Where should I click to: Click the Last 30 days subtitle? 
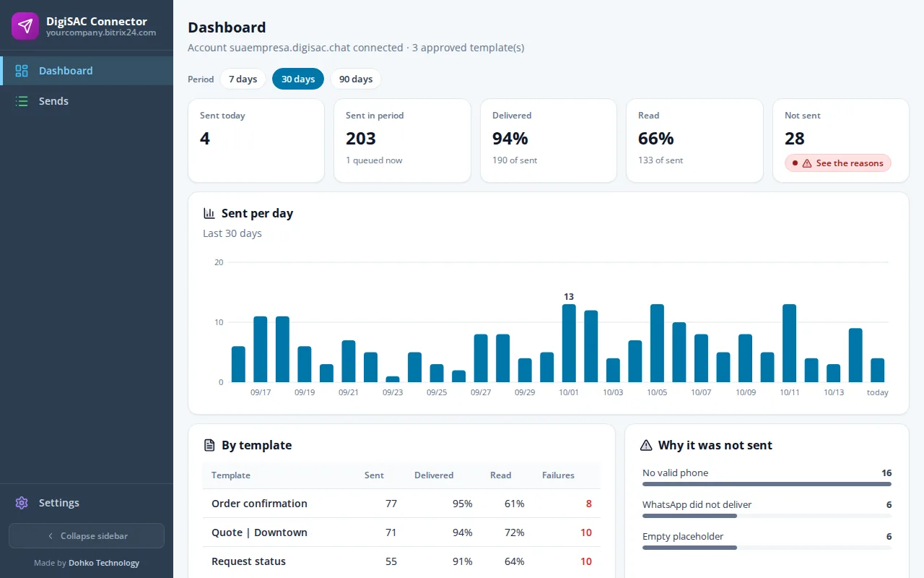point(232,233)
